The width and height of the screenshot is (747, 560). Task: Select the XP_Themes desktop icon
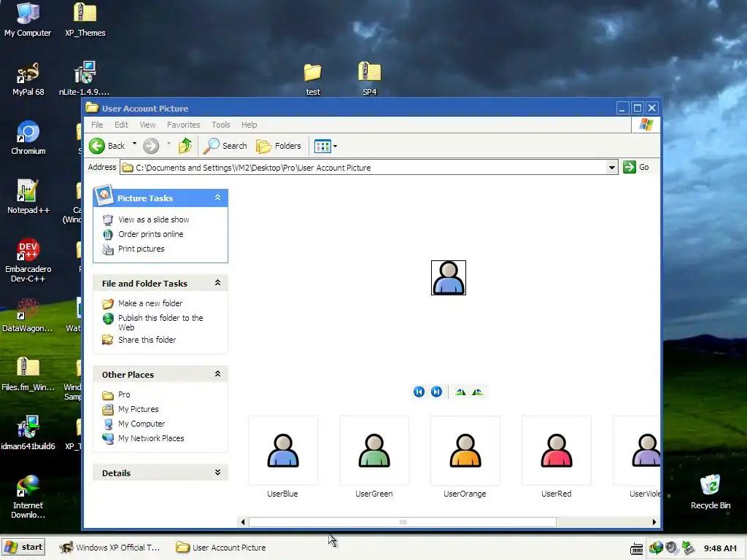click(x=85, y=20)
